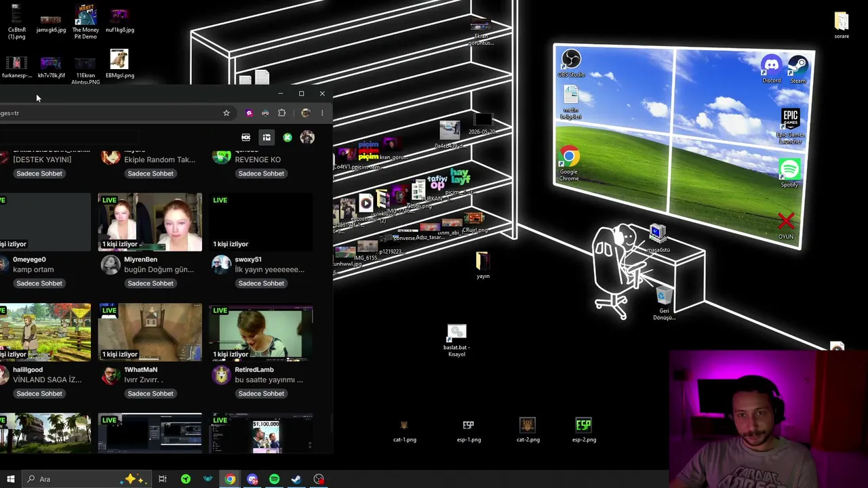Click Sadece Sohbet tag under swoxy51
868x488 pixels.
[x=261, y=283]
